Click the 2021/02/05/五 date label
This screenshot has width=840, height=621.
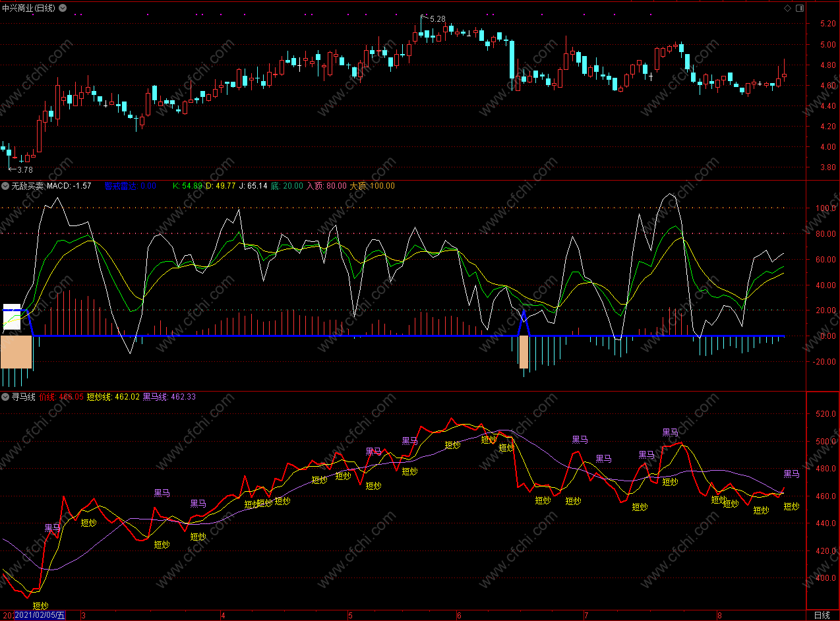(40, 616)
